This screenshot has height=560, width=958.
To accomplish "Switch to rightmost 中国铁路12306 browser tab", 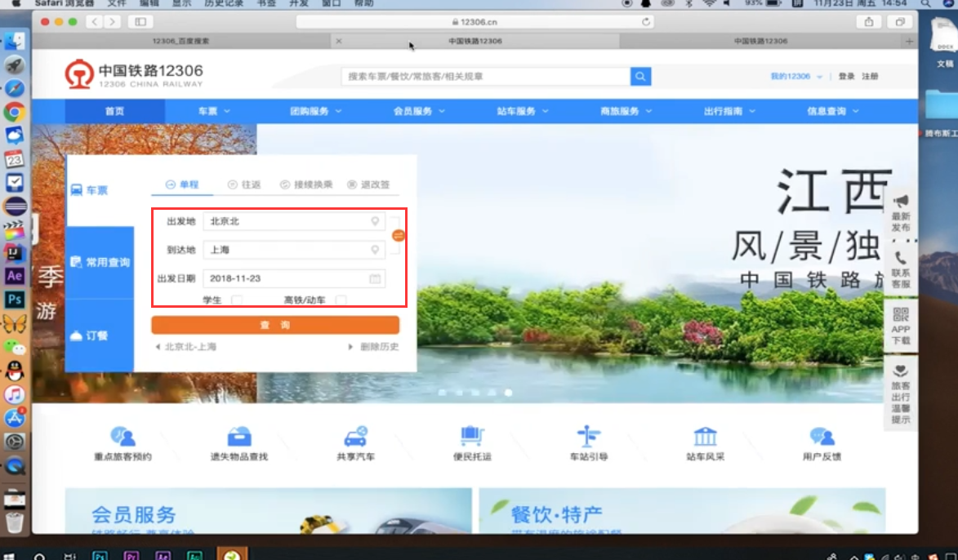I will (760, 41).
